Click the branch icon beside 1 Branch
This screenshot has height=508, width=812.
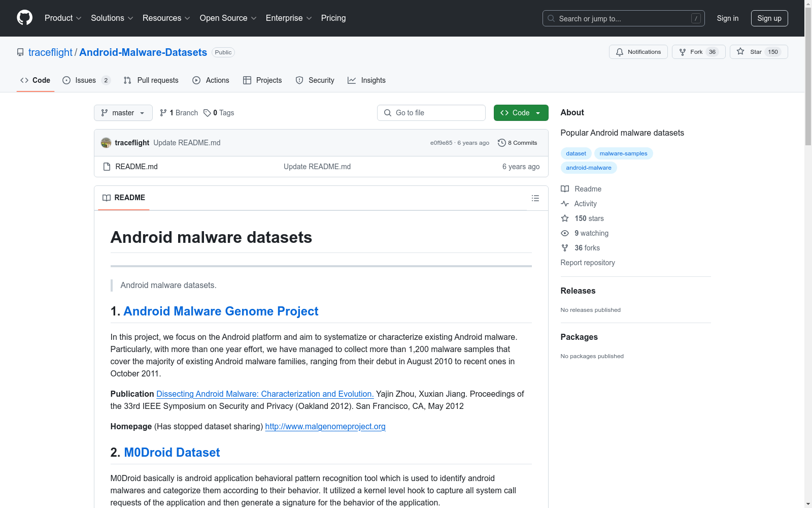163,113
